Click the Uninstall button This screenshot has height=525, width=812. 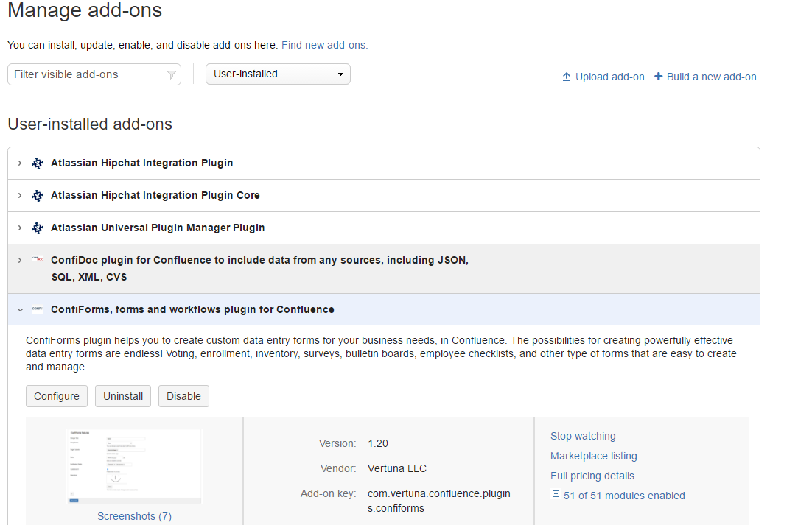[123, 396]
